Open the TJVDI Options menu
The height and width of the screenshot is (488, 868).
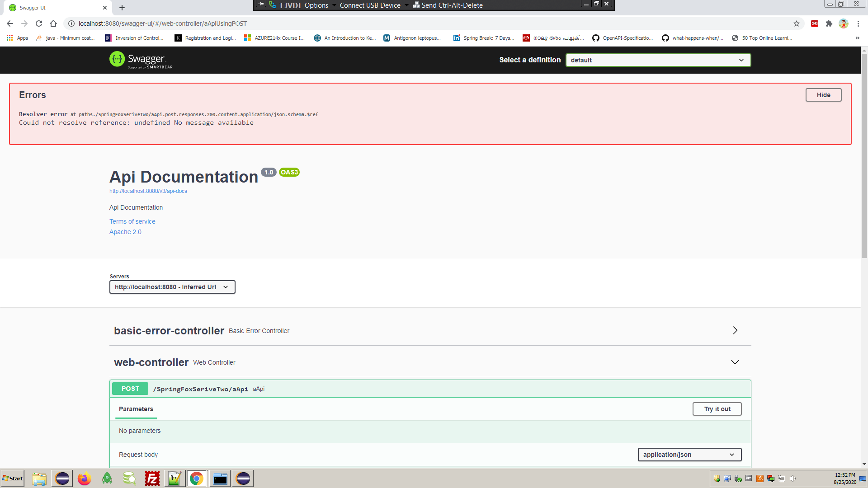[x=320, y=5]
